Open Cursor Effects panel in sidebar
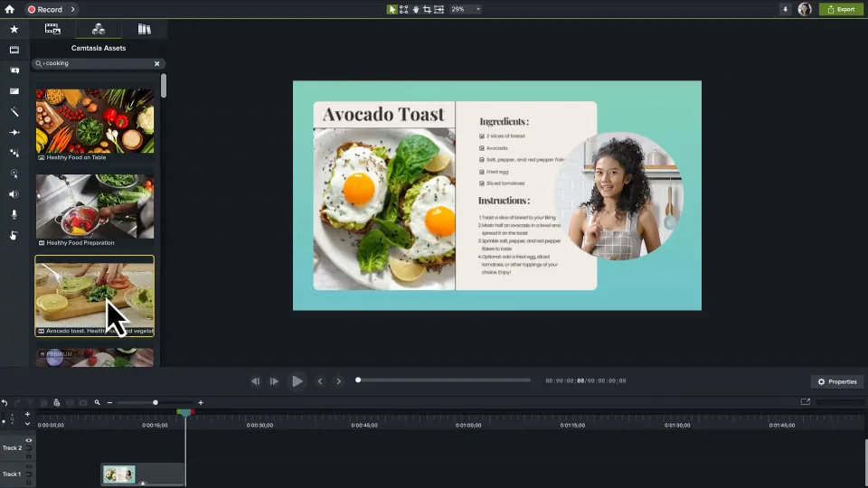Screen dimensions: 868x488 point(14,174)
